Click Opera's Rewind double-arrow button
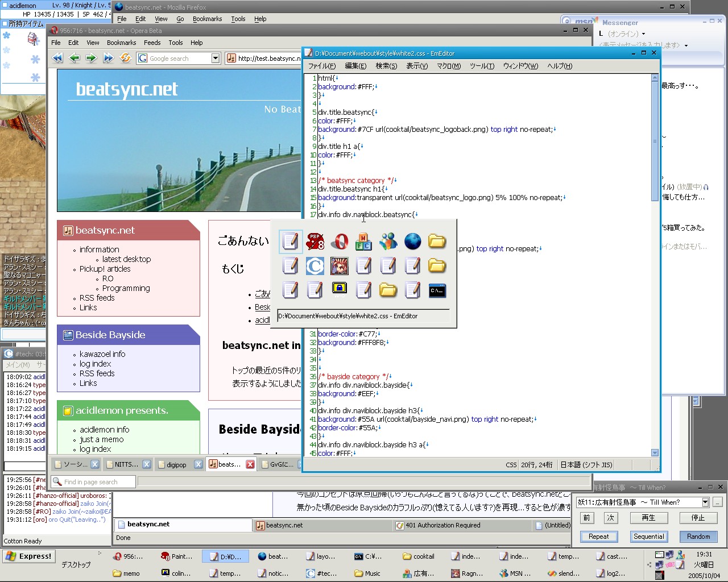The width and height of the screenshot is (728, 582). 57,58
